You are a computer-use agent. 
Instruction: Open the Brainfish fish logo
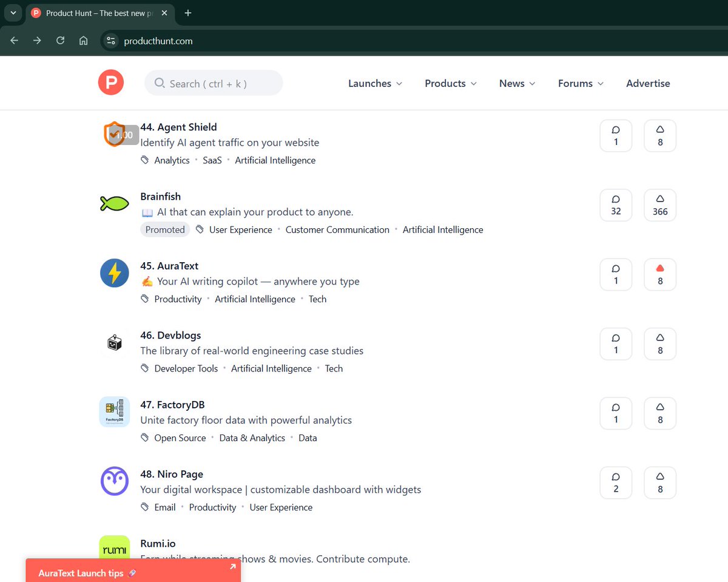pyautogui.click(x=115, y=204)
